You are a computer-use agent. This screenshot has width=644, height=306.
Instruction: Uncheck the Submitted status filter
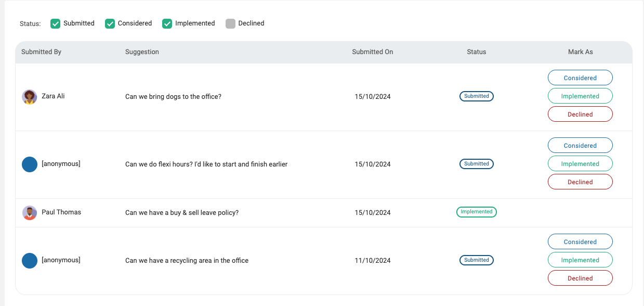tap(56, 23)
